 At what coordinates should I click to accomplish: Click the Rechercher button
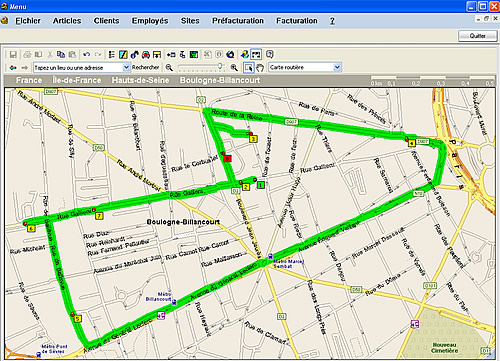(145, 67)
